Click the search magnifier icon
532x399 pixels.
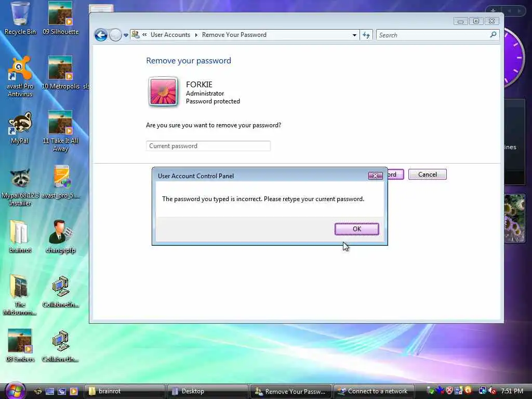[x=494, y=35]
